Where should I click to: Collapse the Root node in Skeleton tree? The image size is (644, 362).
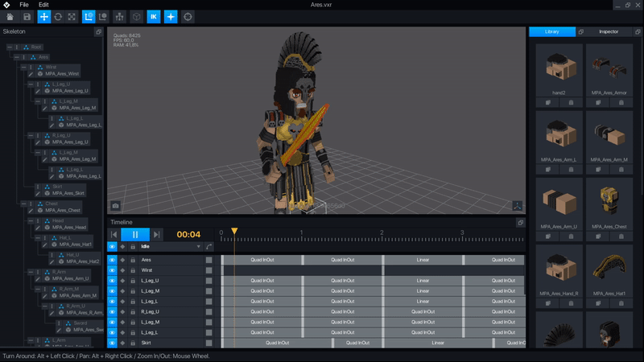click(10, 47)
